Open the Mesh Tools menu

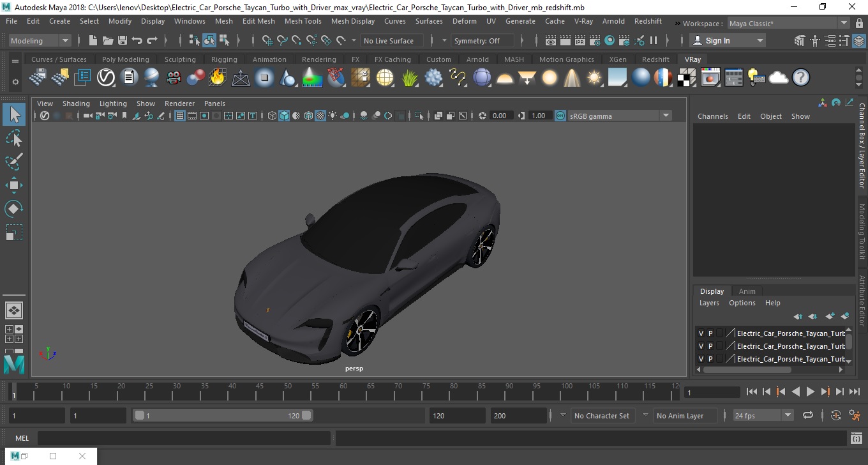(303, 21)
